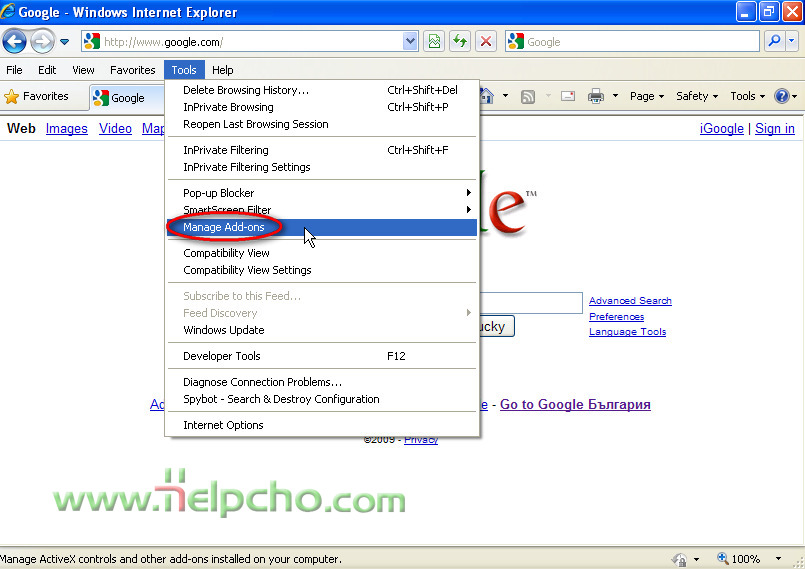Click the Print icon
This screenshot has width=805, height=569.
click(596, 96)
